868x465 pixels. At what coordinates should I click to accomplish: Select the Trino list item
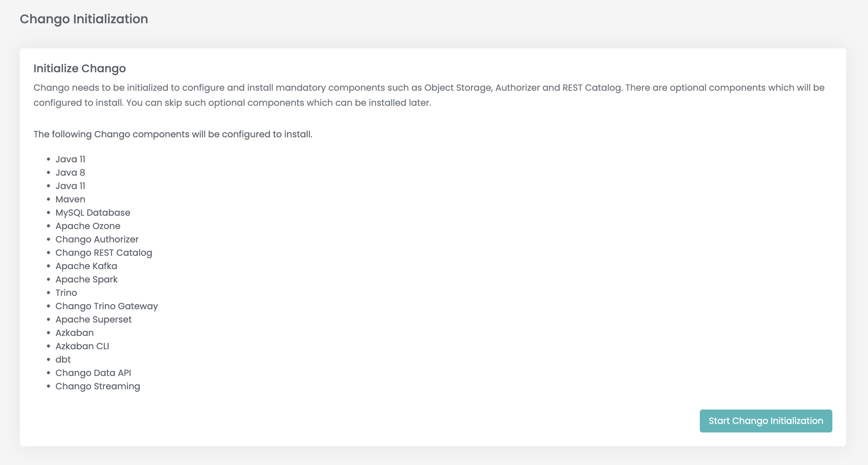tap(66, 293)
